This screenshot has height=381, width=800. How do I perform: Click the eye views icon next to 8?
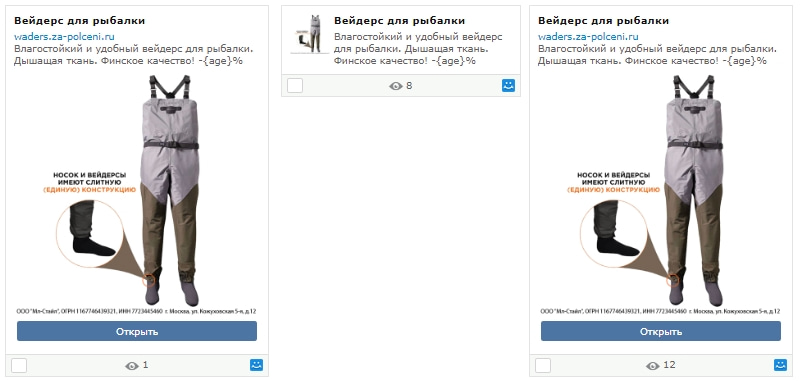point(396,86)
